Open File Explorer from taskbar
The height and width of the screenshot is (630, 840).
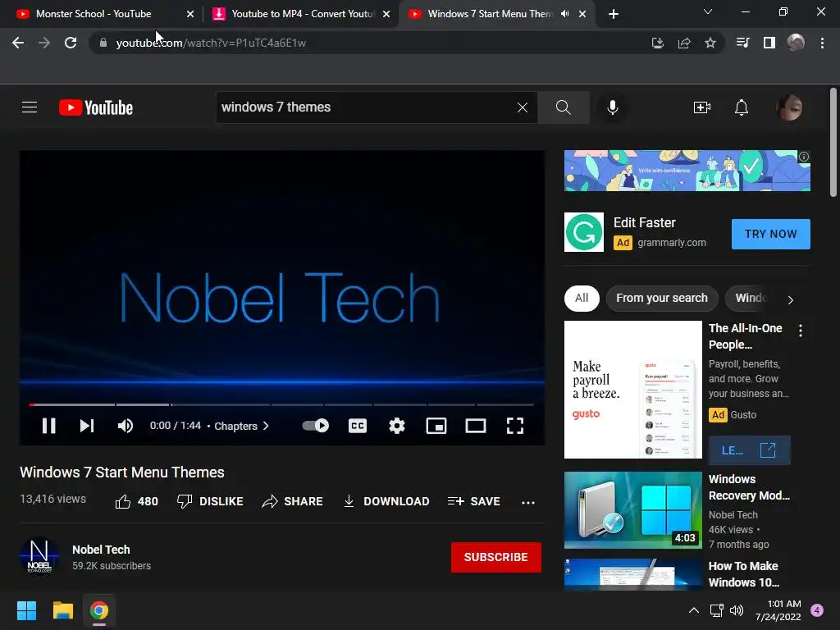[x=62, y=610]
